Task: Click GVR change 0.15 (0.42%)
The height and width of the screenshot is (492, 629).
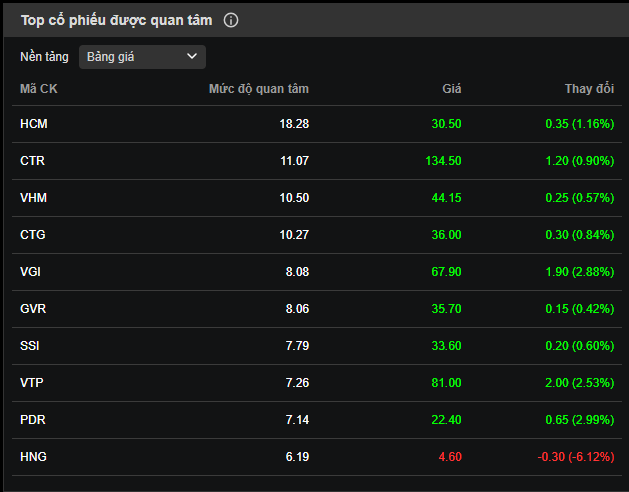Action: pos(580,309)
